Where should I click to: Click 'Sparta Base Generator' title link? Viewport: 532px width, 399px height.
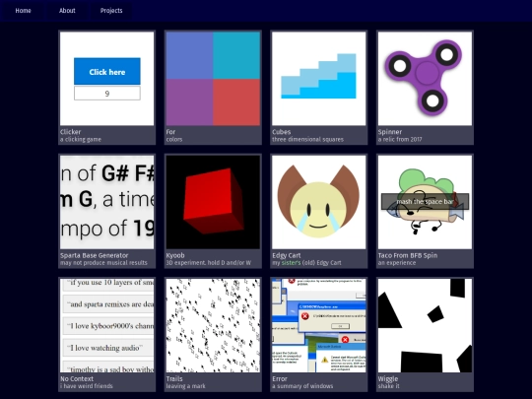tap(95, 255)
